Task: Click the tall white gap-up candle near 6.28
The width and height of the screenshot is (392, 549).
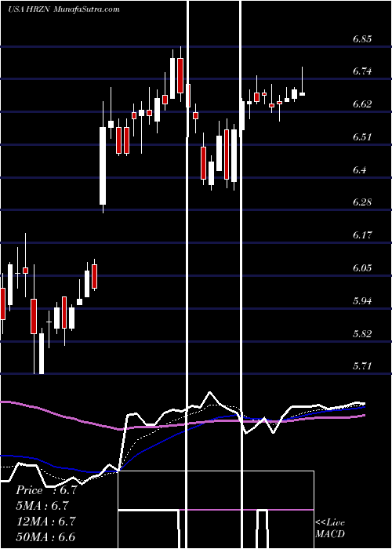Action: point(103,165)
